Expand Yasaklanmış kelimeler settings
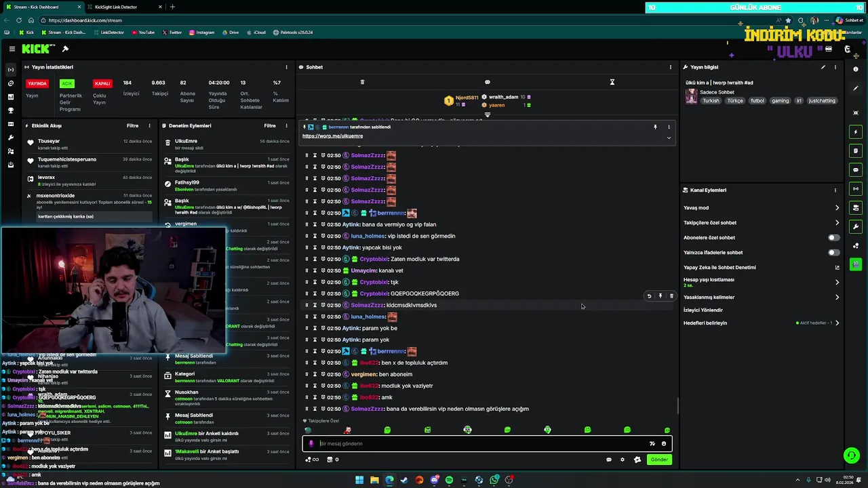Image resolution: width=868 pixels, height=488 pixels. (837, 297)
